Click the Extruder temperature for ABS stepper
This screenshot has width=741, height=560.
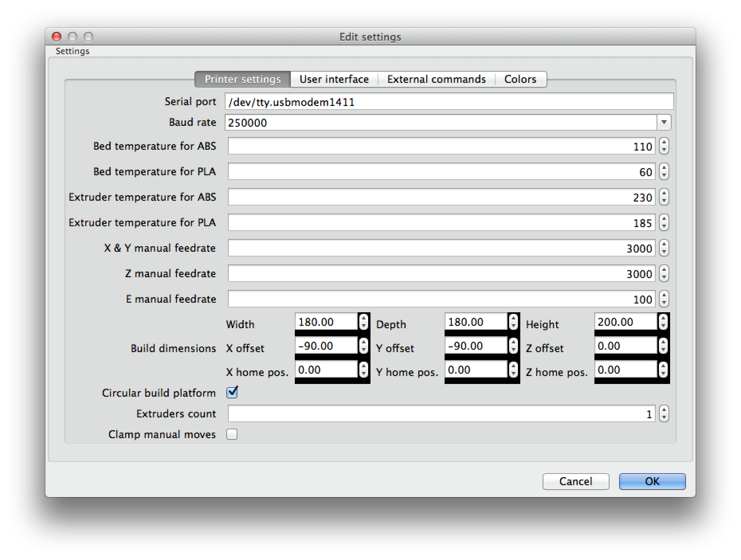tap(664, 197)
